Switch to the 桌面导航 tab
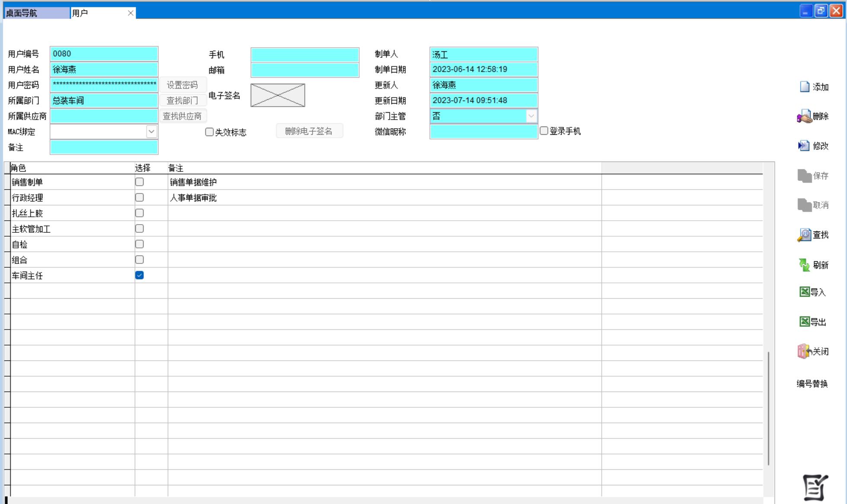Image resolution: width=847 pixels, height=504 pixels. (36, 13)
